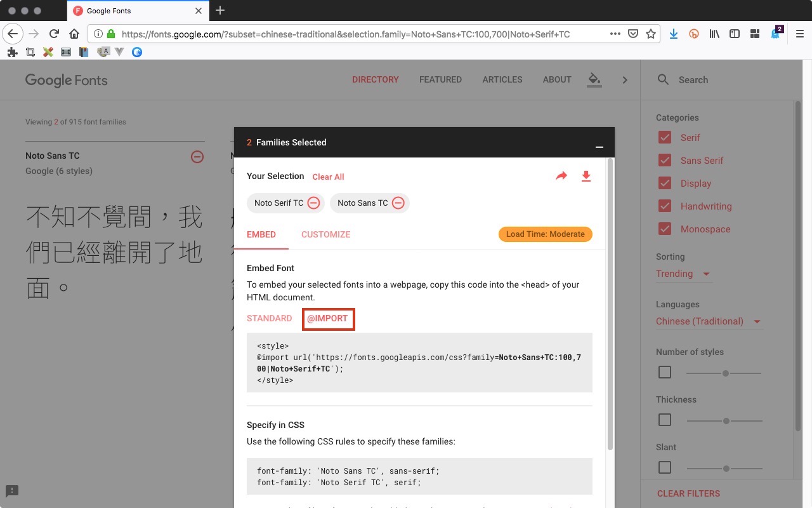This screenshot has height=508, width=812.
Task: Uncheck the Monospace category
Action: coord(665,229)
